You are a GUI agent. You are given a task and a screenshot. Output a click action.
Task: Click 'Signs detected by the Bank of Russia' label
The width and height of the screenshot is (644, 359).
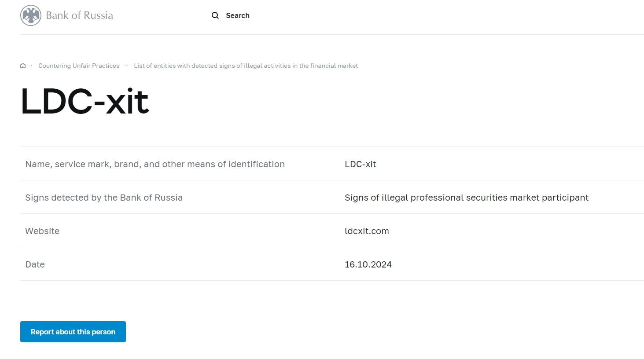click(x=104, y=198)
